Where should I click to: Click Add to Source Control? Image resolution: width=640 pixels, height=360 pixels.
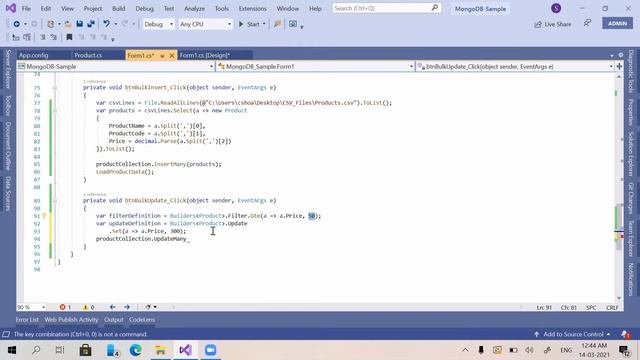pos(572,334)
